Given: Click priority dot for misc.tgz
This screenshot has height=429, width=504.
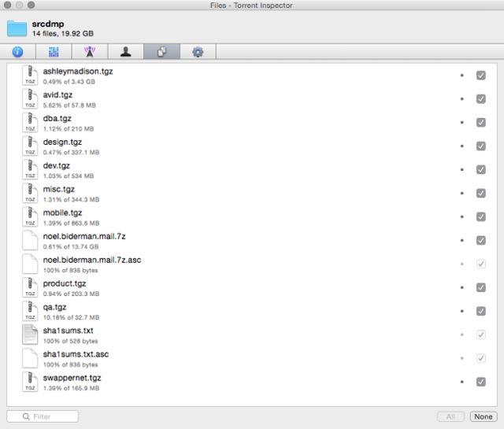Looking at the screenshot, I should tap(462, 193).
